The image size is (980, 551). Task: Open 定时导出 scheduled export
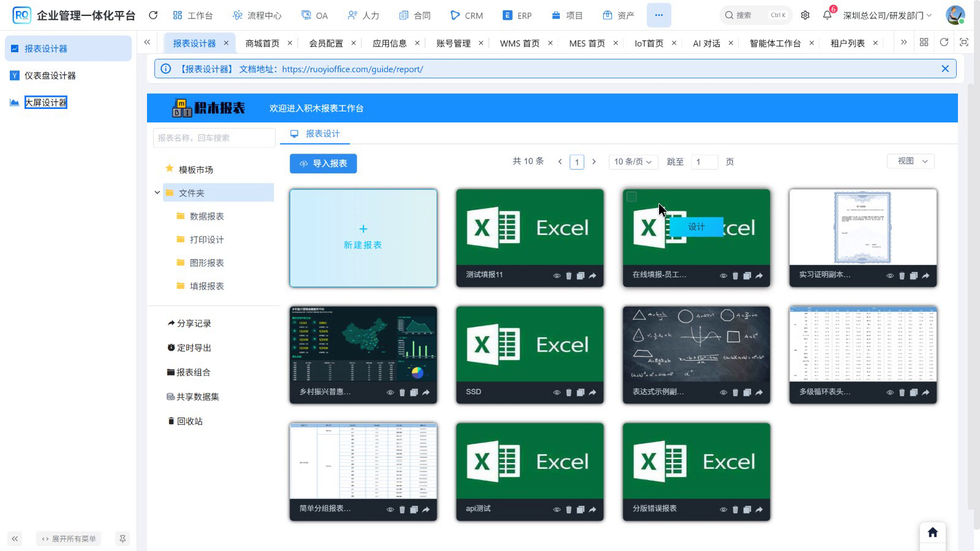click(189, 348)
